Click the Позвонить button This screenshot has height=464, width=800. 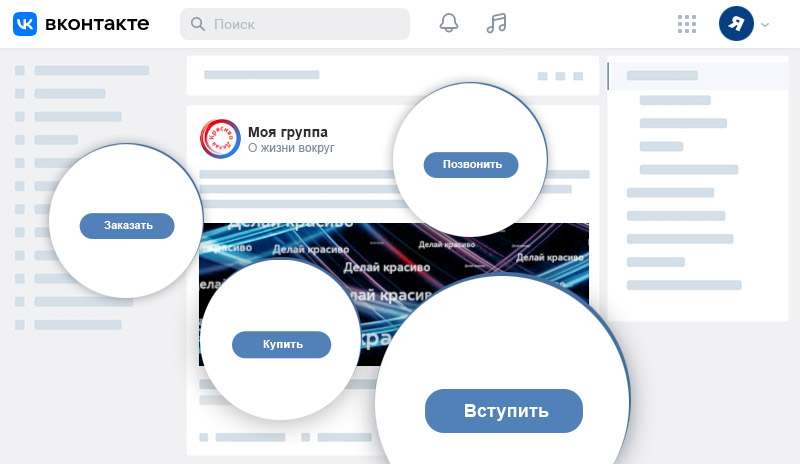(471, 165)
